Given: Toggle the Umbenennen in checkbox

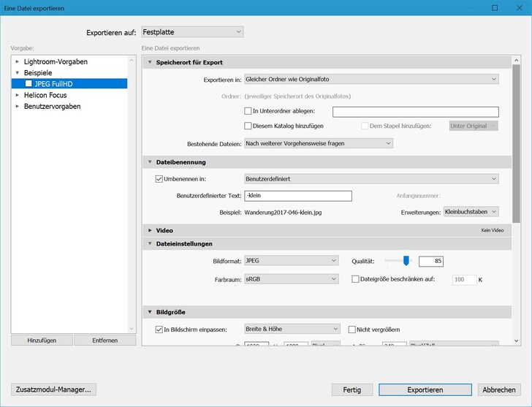Looking at the screenshot, I should coord(159,178).
